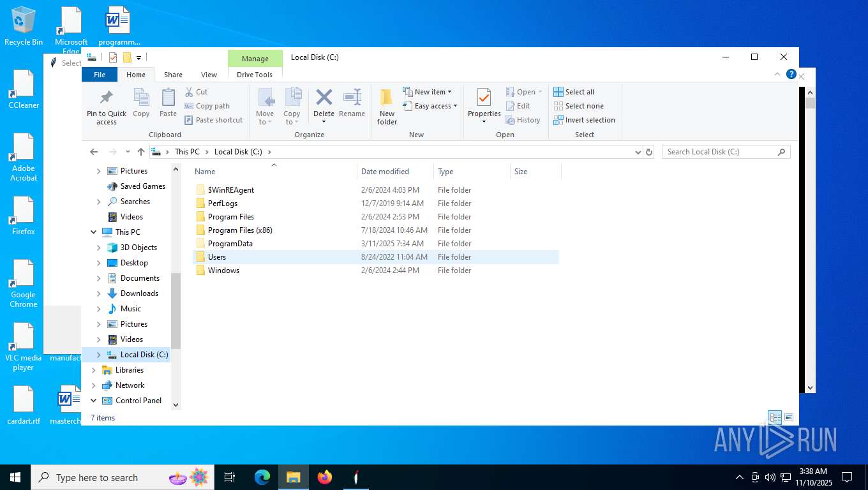Click Task View taskbar button
This screenshot has height=490, width=868.
(x=230, y=477)
